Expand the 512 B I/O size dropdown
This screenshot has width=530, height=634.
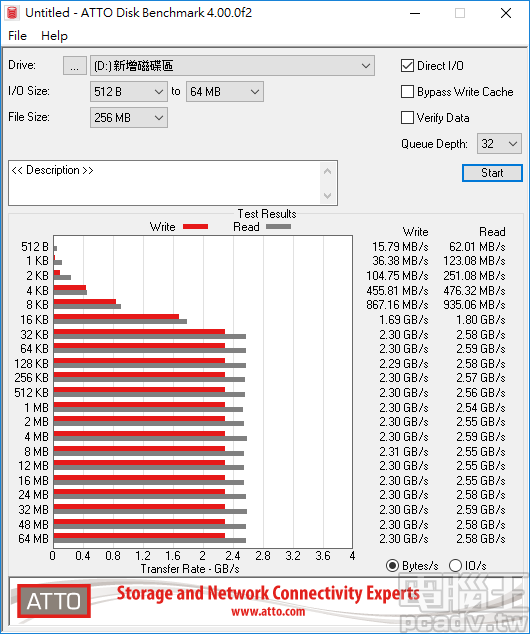129,91
